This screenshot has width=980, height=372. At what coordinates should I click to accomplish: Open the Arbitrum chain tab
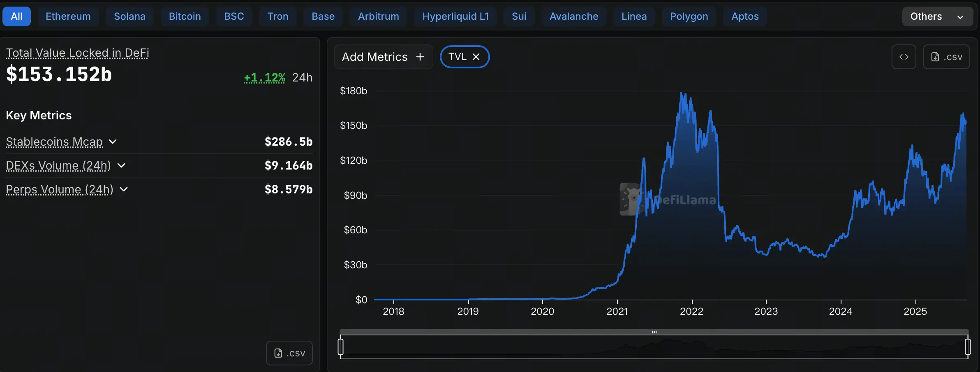[379, 16]
